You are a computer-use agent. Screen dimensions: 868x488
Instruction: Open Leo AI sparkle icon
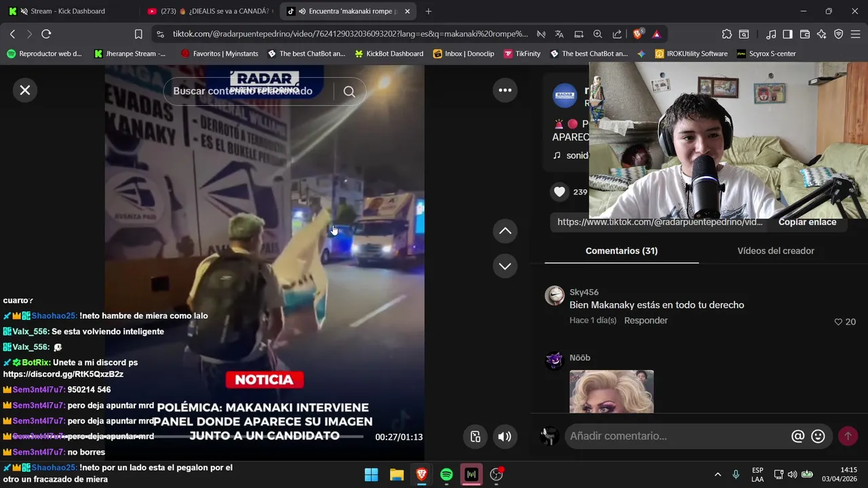pos(822,34)
